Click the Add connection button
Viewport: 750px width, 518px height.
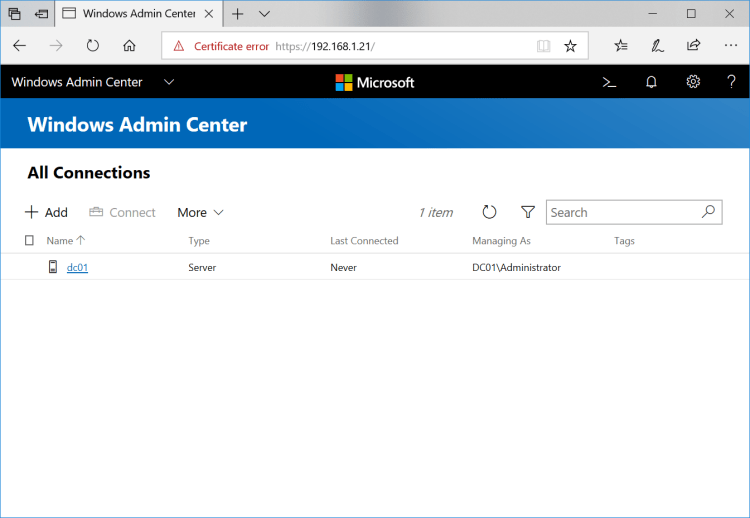[46, 212]
